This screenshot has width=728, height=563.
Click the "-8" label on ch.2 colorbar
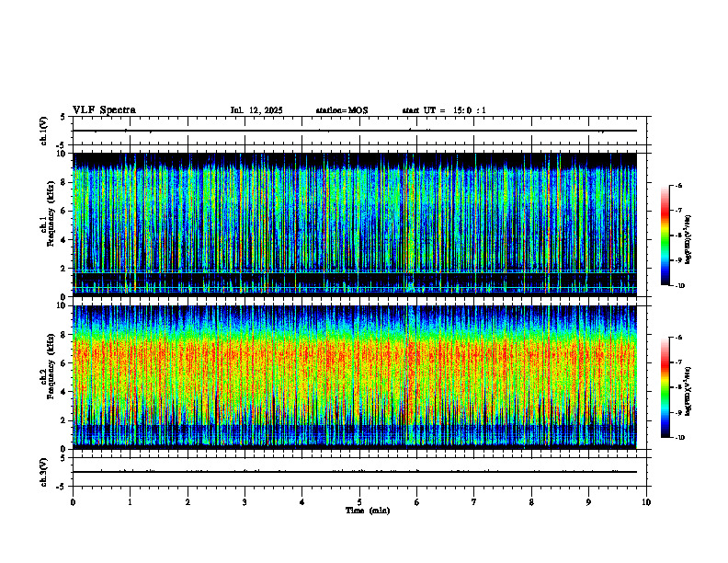pos(678,387)
